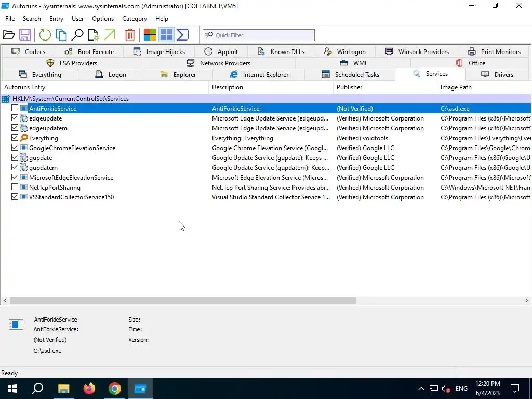Switch to the Winsock Providers tab
The height and width of the screenshot is (399, 532).
coord(417,52)
